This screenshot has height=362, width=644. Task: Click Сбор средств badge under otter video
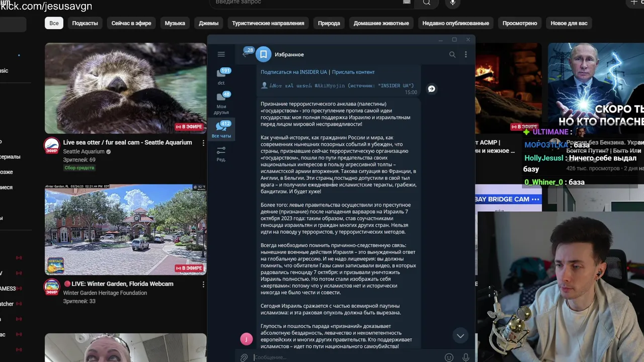[x=79, y=168]
